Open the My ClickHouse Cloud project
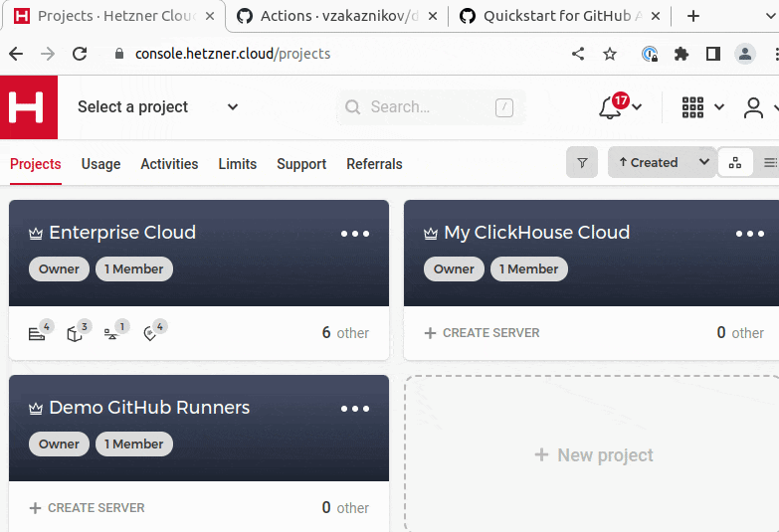Image resolution: width=779 pixels, height=532 pixels. tap(537, 233)
